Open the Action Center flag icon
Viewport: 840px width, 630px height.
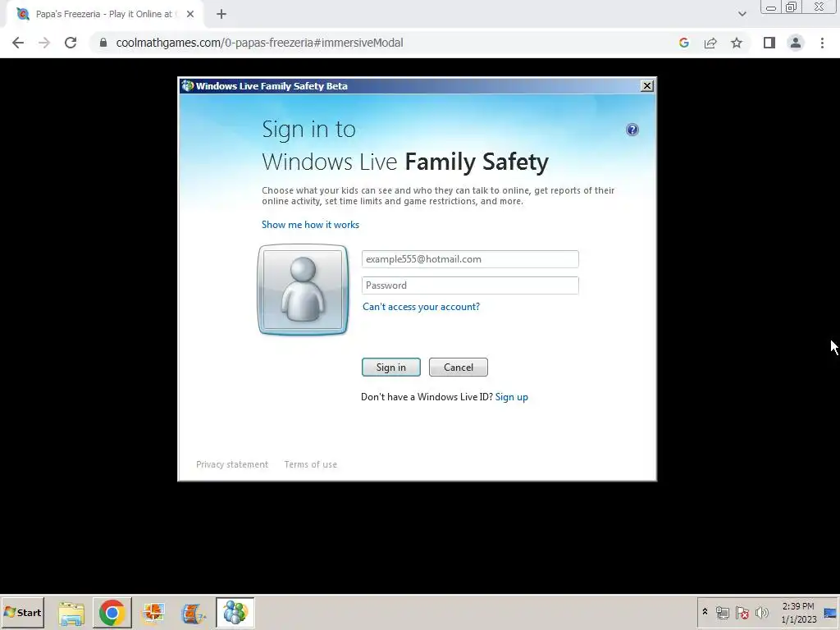(742, 612)
